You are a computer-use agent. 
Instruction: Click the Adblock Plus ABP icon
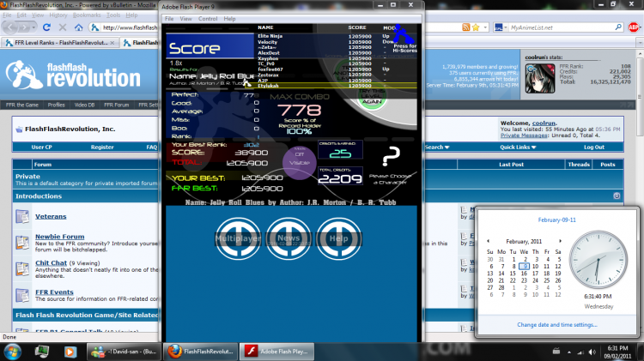tap(634, 27)
